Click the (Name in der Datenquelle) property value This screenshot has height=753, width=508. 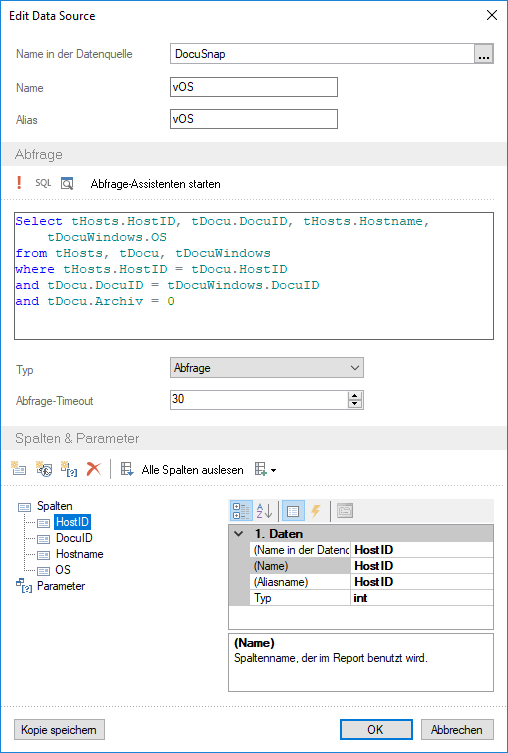(x=422, y=550)
